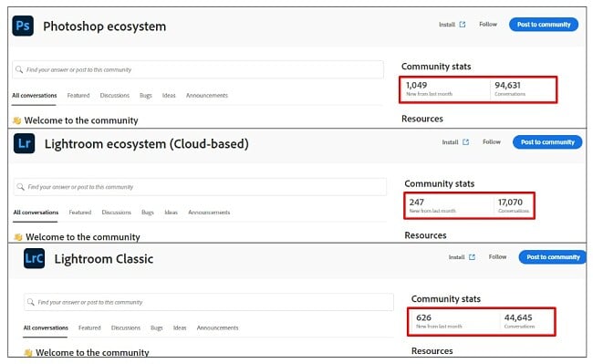Screen dimensions: 593x364
Task: Open Install external link icon for Lightroom Classic
Action: pyautogui.click(x=472, y=257)
